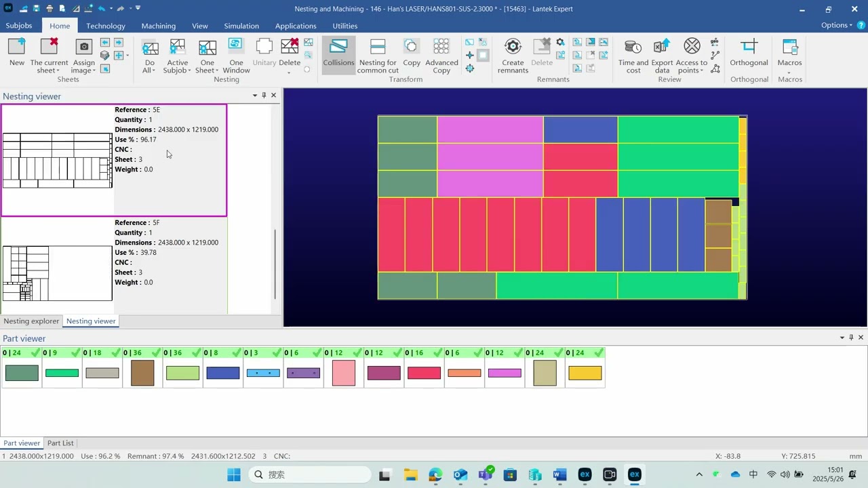Image resolution: width=868 pixels, height=488 pixels.
Task: Toggle checkmark on the 0|36 brown part
Action: pyautogui.click(x=157, y=352)
